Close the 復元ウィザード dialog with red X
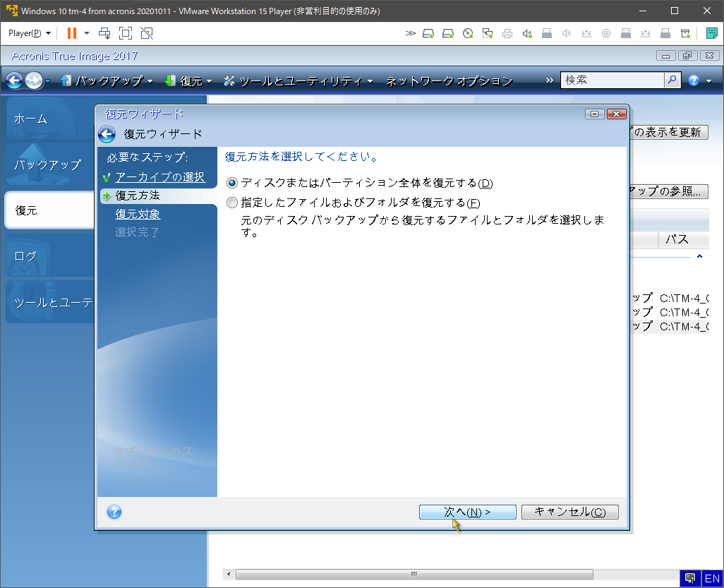Screen dimensions: 724x588 click(x=617, y=114)
